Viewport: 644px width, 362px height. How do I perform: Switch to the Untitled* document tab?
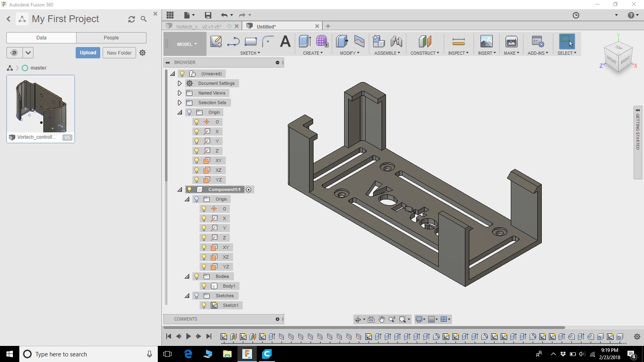(x=266, y=27)
